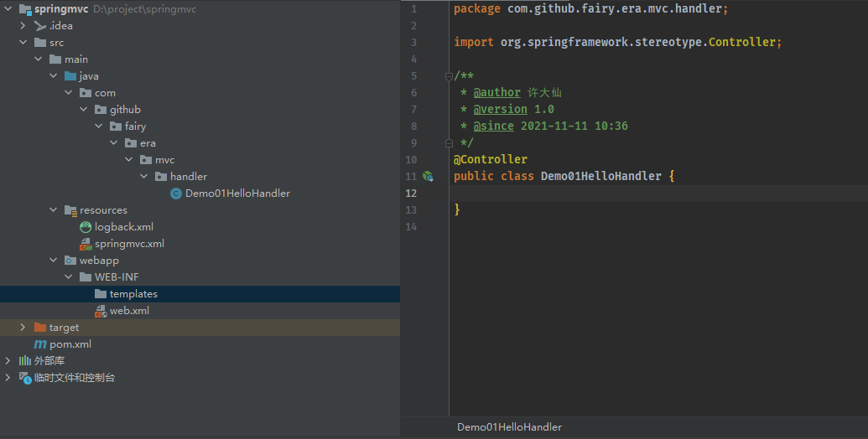868x439 pixels.
Task: Expand the .idea folder chevron
Action: 23,25
